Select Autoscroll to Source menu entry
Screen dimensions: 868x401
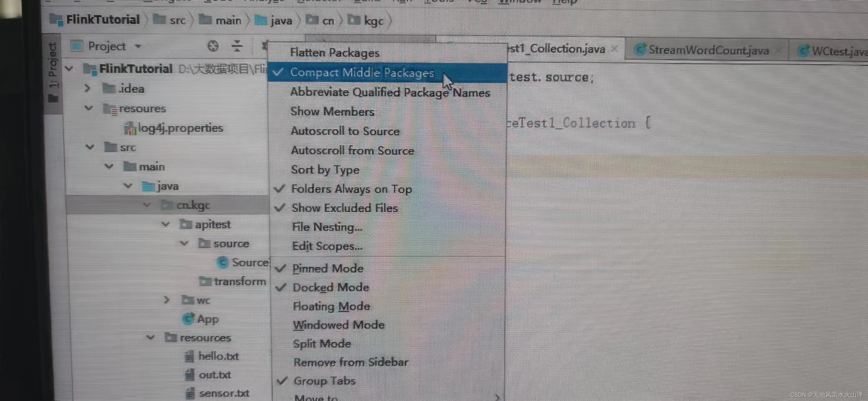point(345,131)
